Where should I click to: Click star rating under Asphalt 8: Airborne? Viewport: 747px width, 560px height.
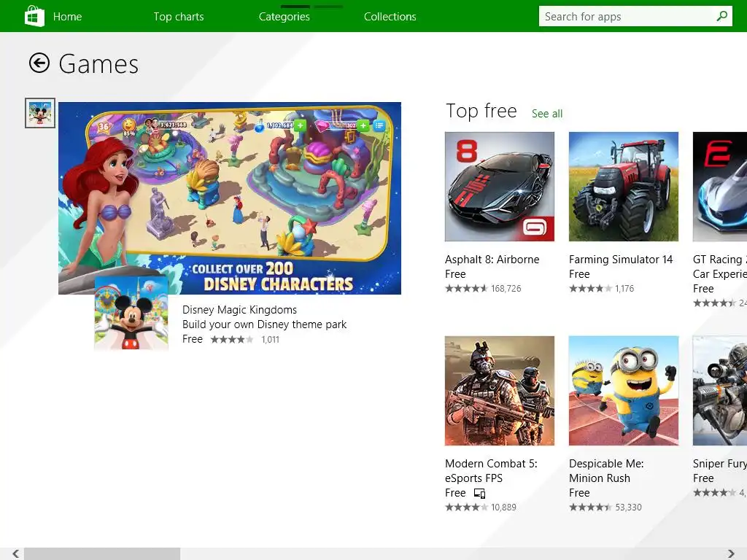(466, 289)
